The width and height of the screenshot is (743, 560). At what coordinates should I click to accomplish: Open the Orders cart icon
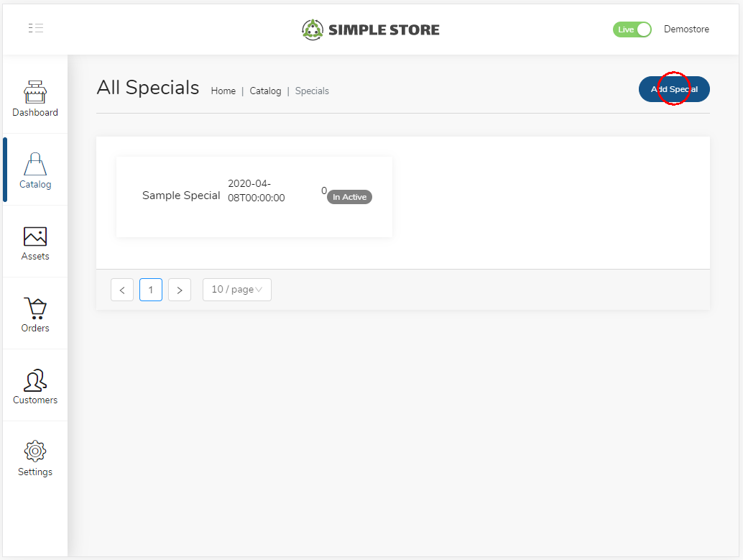click(35, 308)
